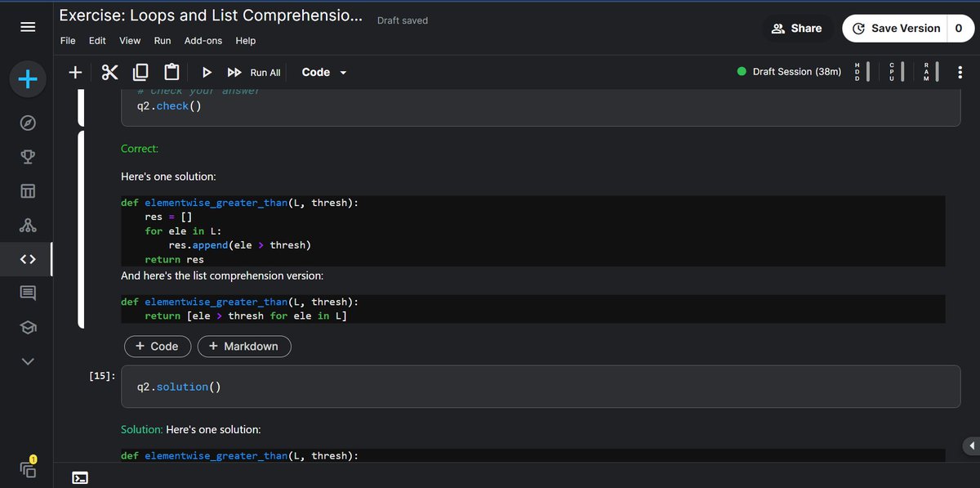980x488 pixels.
Task: Open the Help menu
Action: 245,40
